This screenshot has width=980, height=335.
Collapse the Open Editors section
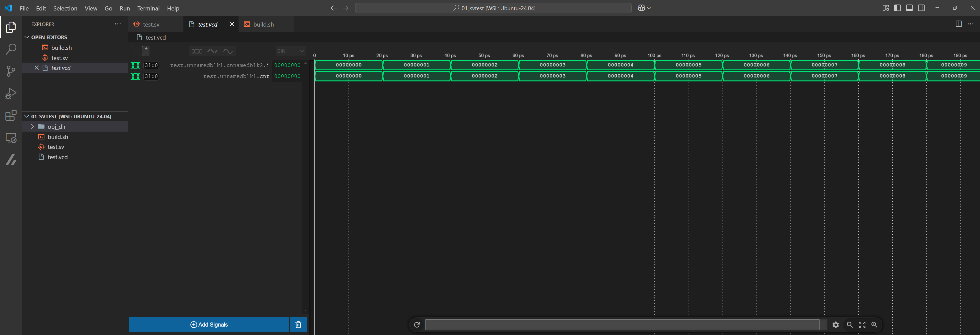point(27,37)
